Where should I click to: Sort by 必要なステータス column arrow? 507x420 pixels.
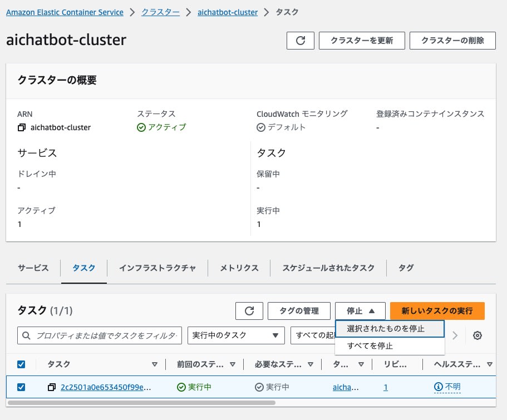click(311, 364)
